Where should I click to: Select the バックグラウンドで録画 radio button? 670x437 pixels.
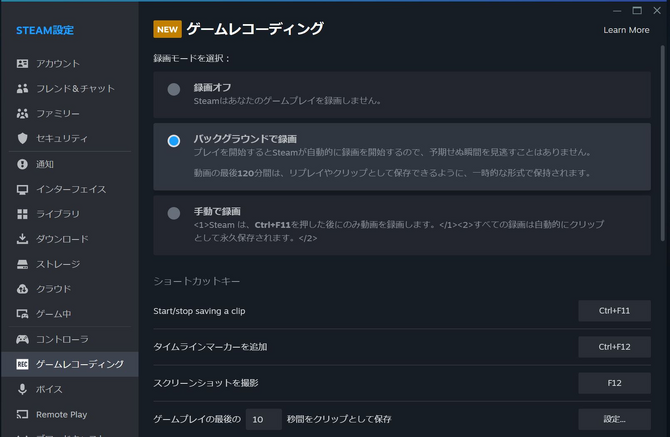174,142
